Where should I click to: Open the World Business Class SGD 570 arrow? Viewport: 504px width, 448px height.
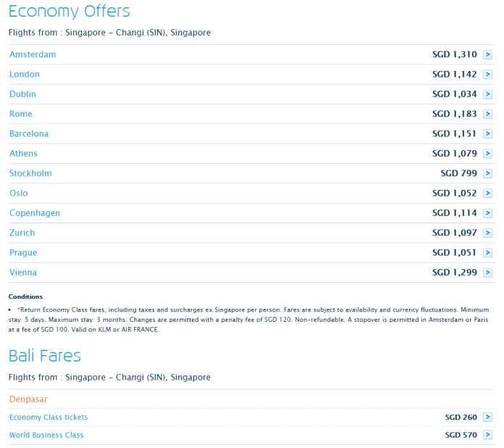[x=487, y=435]
